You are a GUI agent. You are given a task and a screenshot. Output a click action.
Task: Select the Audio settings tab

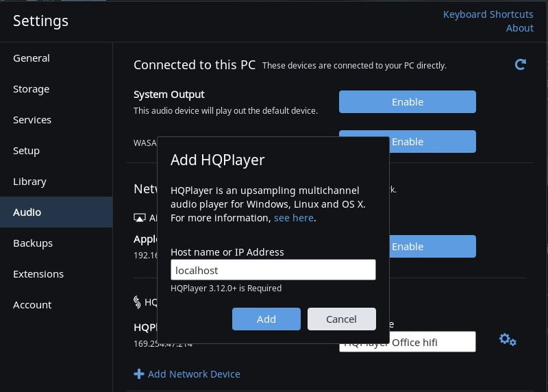coord(56,212)
